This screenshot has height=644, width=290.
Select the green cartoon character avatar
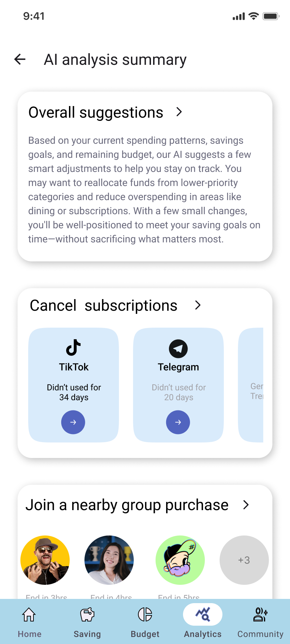180,560
